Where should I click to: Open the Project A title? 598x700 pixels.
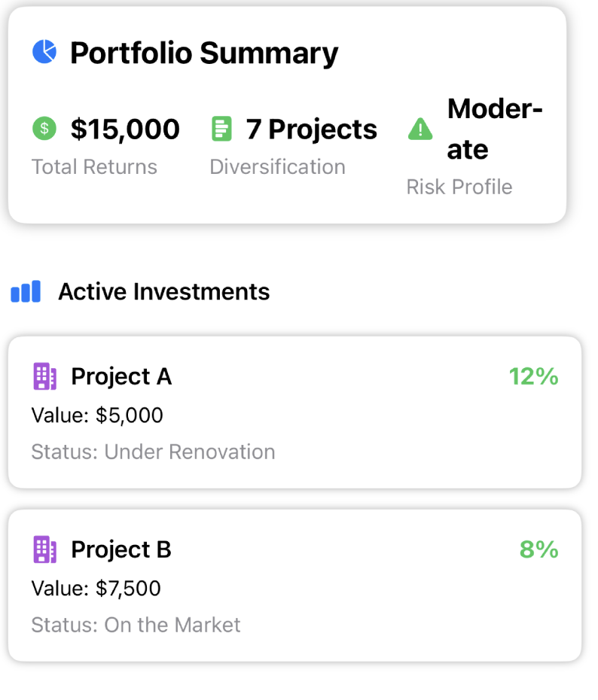point(121,376)
